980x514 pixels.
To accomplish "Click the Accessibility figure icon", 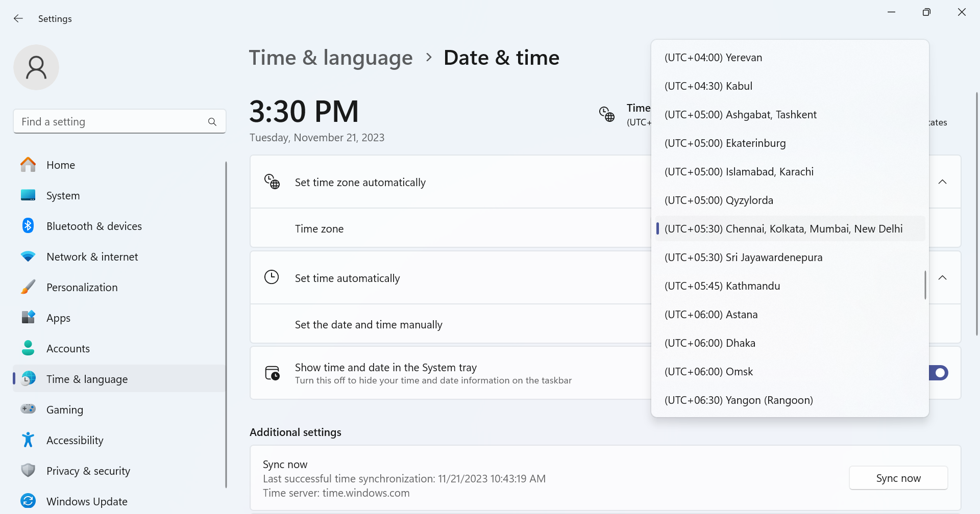I will point(28,440).
